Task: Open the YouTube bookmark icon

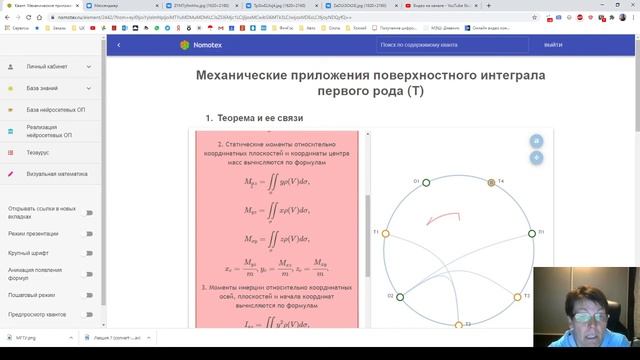Action: pyautogui.click(x=93, y=28)
